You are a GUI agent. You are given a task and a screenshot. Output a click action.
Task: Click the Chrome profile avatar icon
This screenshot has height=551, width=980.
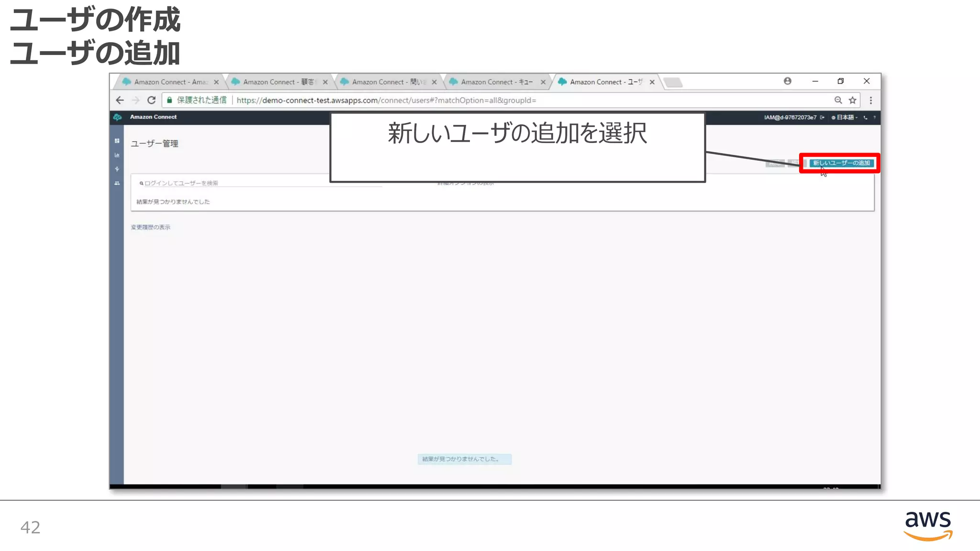788,81
